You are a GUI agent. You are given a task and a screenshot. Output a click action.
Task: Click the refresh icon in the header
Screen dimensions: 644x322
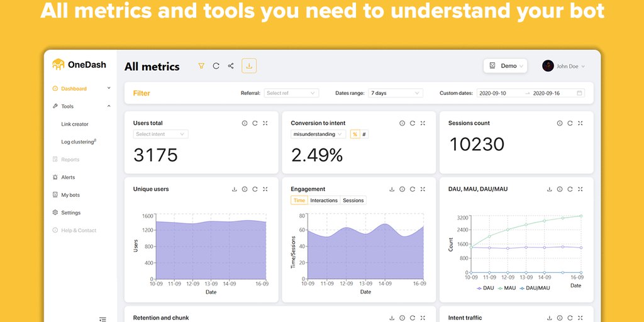point(216,66)
